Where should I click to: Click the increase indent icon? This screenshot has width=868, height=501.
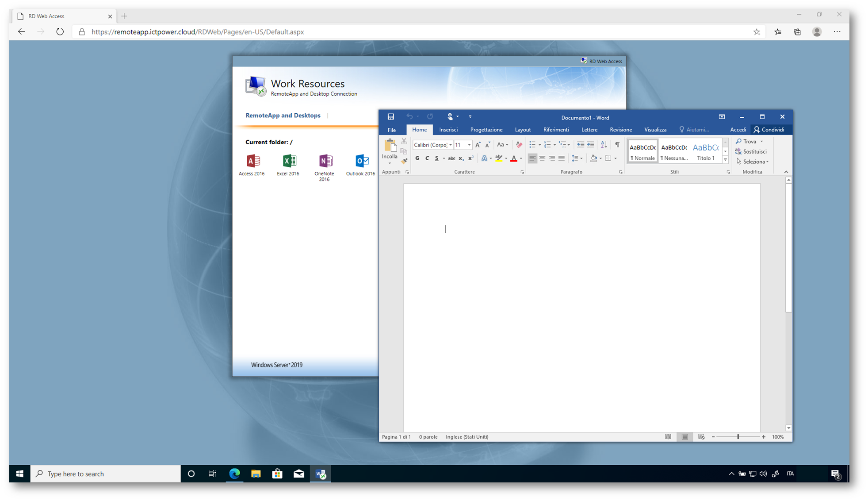click(x=590, y=145)
